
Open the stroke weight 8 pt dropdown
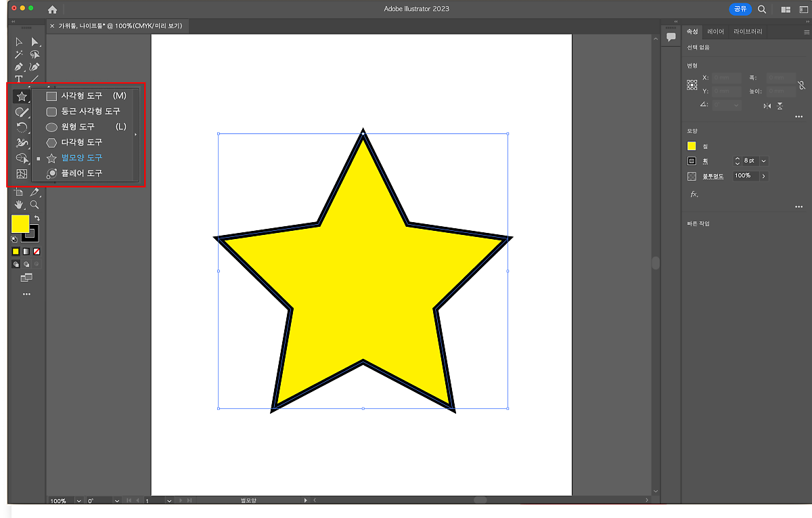(x=764, y=161)
